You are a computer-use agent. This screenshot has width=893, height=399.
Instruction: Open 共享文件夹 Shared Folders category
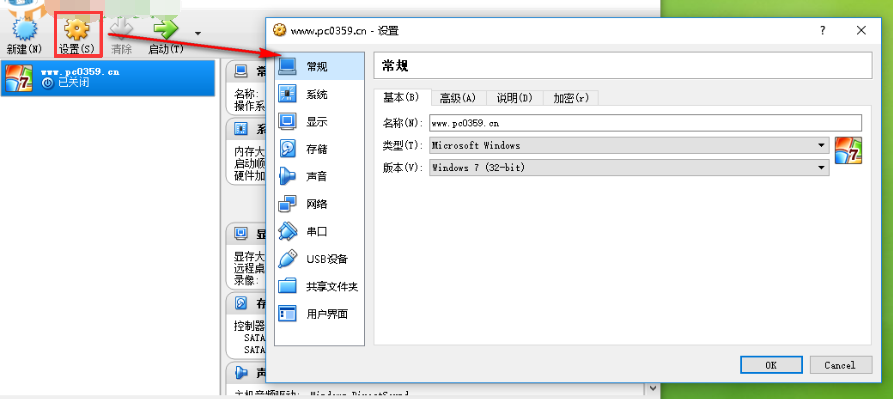click(x=319, y=286)
